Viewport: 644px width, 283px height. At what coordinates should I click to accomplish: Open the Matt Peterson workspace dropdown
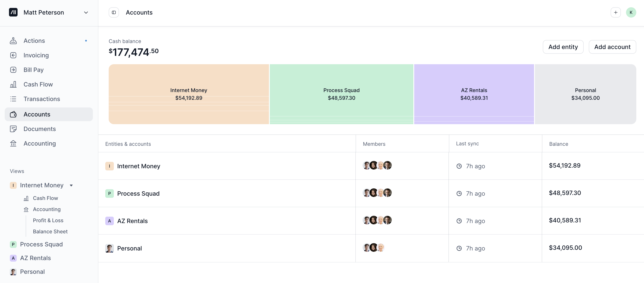pos(86,12)
